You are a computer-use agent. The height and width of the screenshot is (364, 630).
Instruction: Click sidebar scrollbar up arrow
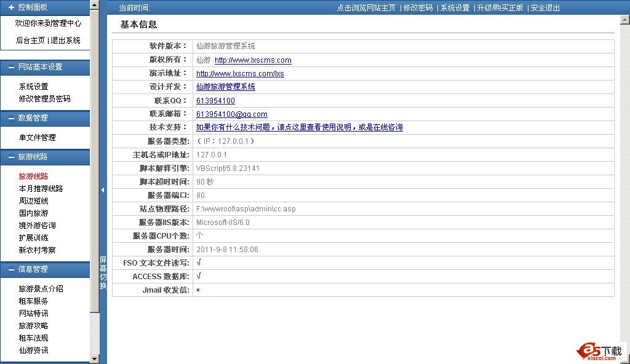tap(94, 5)
